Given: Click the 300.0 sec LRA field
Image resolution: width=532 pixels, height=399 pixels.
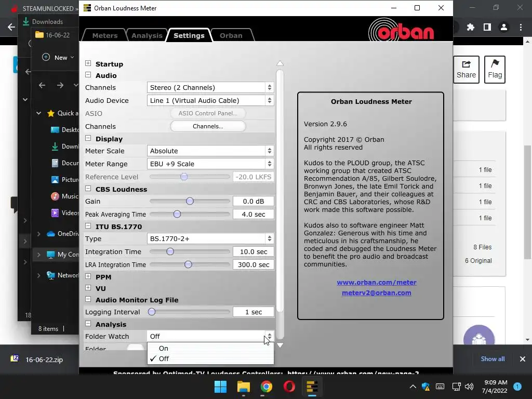Looking at the screenshot, I should pos(254,264).
